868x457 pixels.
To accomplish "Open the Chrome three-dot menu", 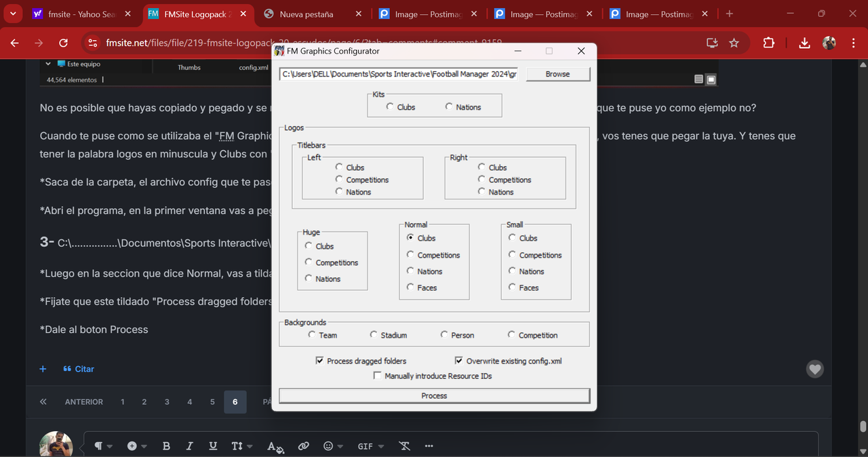I will click(x=853, y=43).
